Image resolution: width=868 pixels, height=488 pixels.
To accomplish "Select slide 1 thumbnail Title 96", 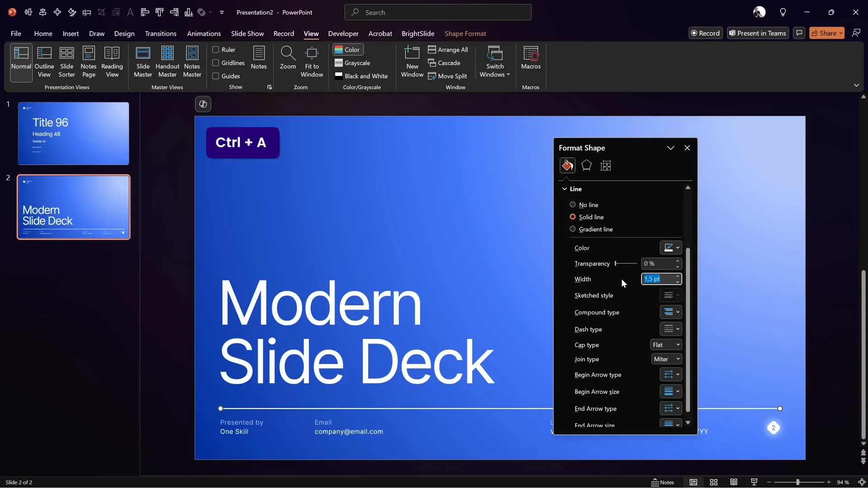I will [74, 133].
